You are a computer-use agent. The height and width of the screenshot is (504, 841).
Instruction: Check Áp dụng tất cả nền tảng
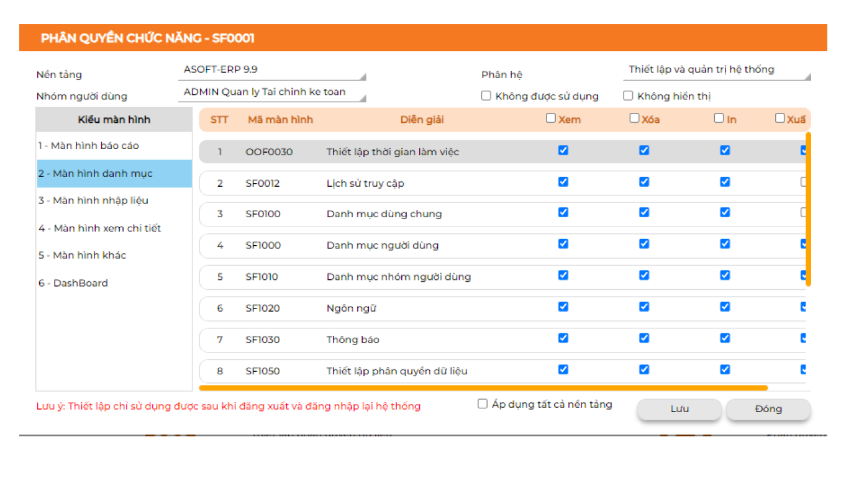pos(483,404)
